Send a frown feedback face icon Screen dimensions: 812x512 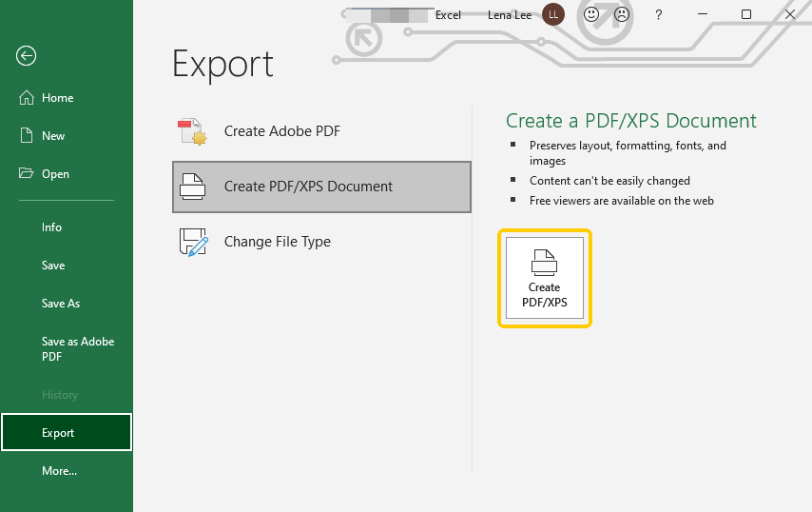coord(622,14)
